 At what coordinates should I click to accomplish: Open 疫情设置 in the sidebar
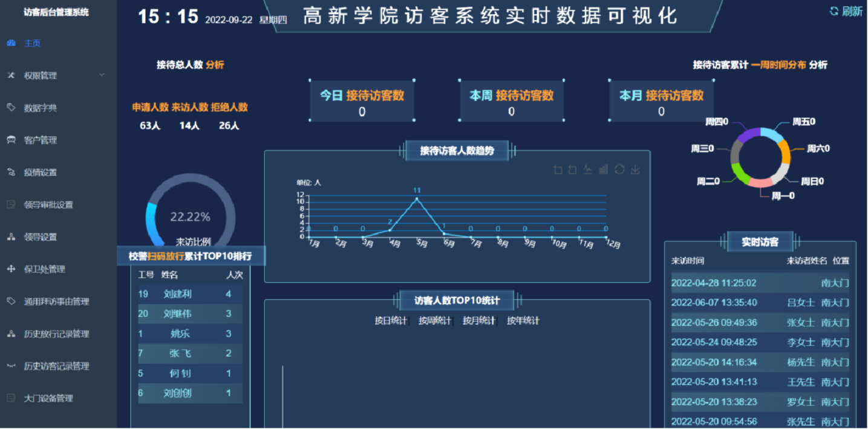click(40, 172)
